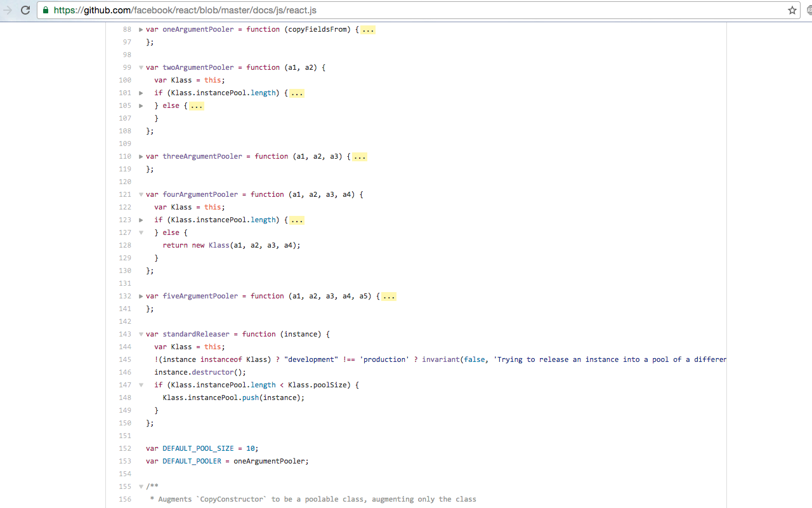Select line number 152

click(125, 448)
